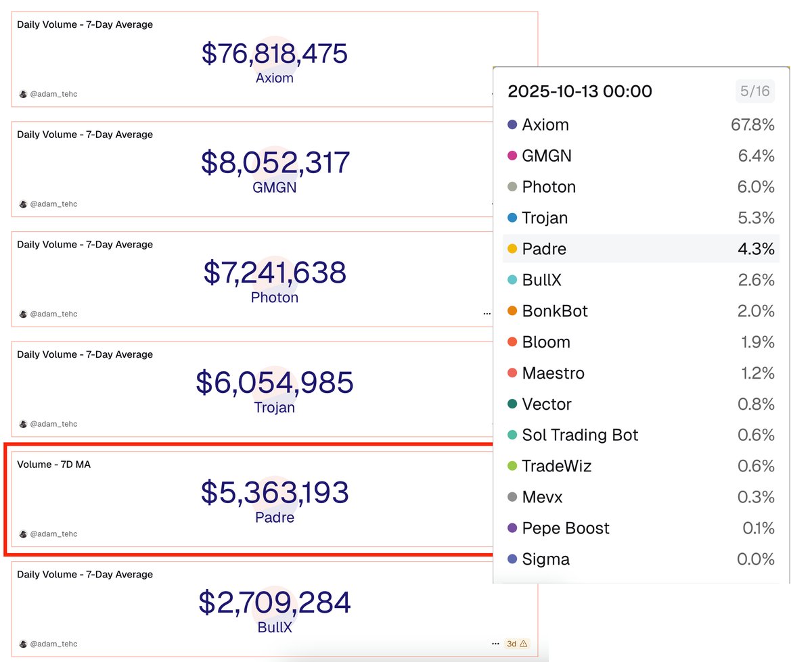Select the Bloom label in legend

pyautogui.click(x=546, y=342)
